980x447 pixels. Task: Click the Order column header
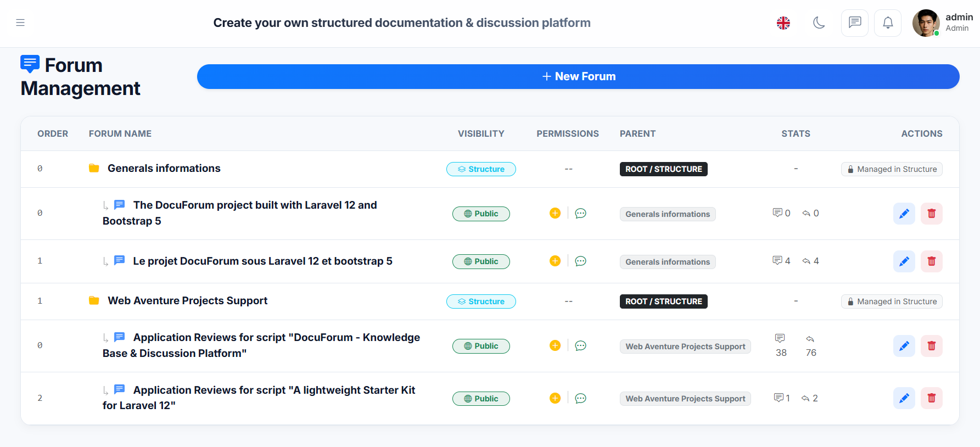click(53, 133)
